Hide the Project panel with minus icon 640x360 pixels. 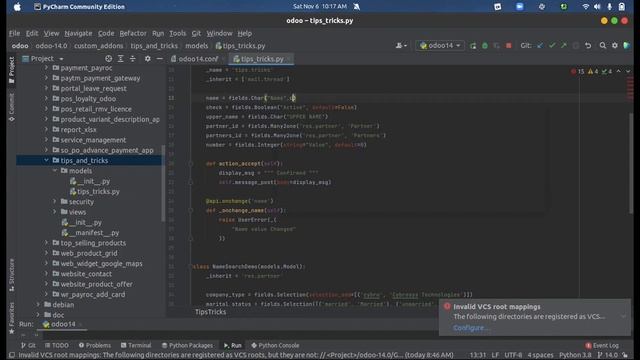[x=160, y=59]
